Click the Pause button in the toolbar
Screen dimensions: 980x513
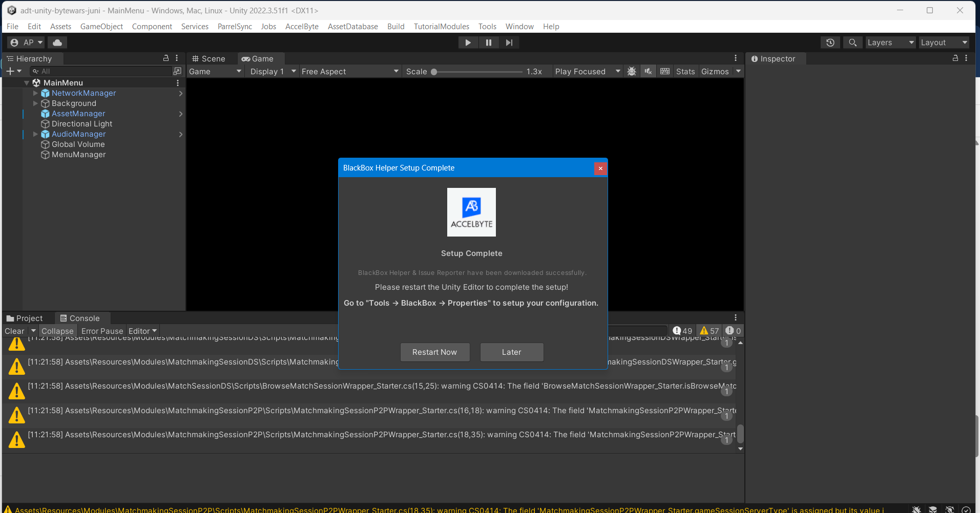488,42
